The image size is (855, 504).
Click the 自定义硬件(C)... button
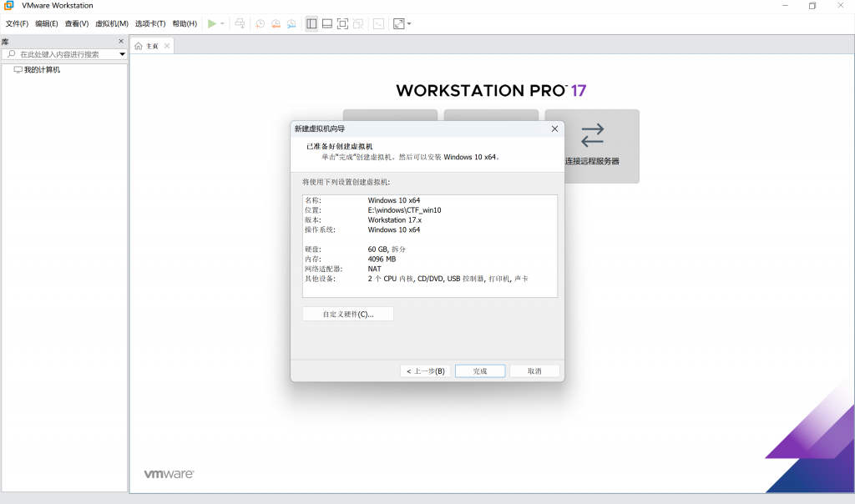click(348, 315)
